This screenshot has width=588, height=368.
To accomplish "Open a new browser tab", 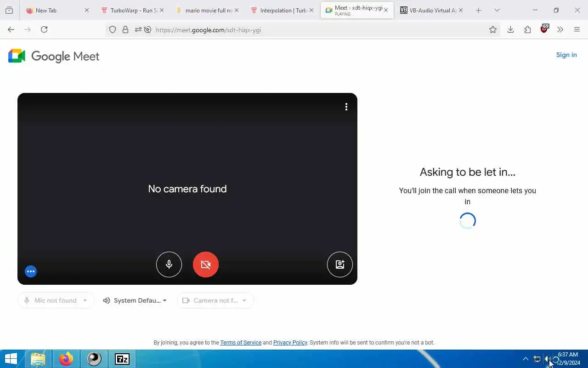I will click(x=478, y=10).
